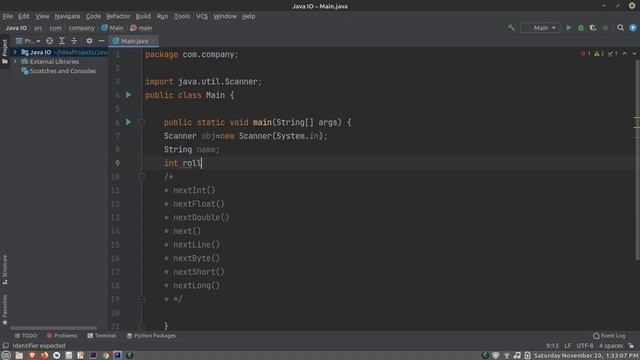
Task: Select the Main.java editor tab
Action: coord(134,41)
